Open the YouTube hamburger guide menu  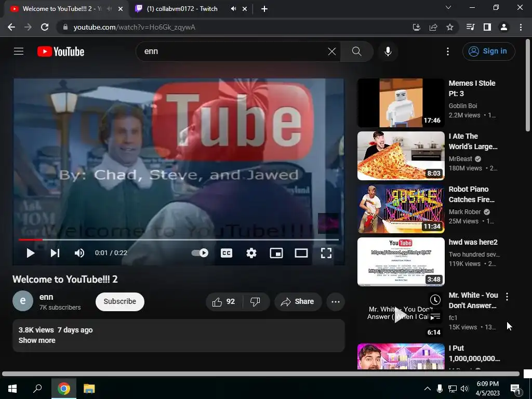(x=19, y=51)
